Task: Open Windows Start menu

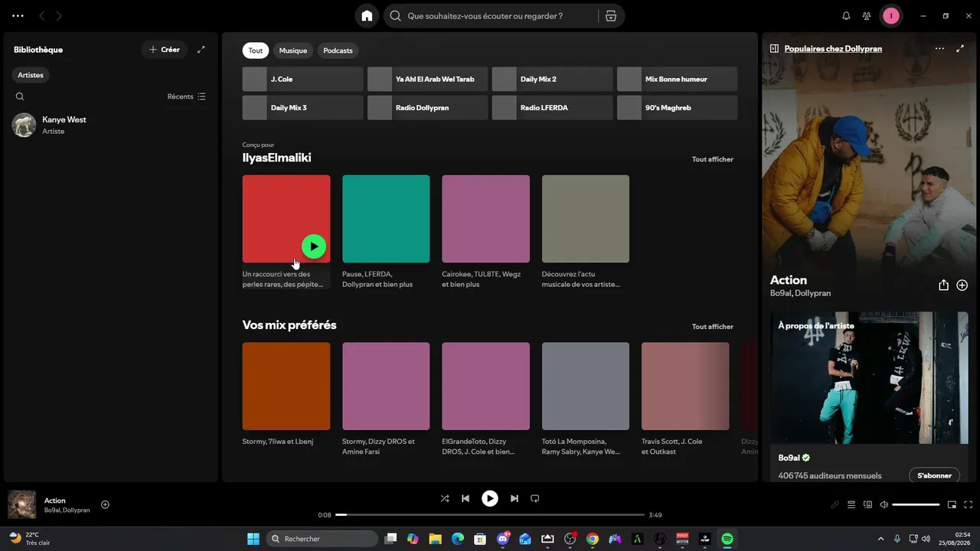Action: pos(253,539)
